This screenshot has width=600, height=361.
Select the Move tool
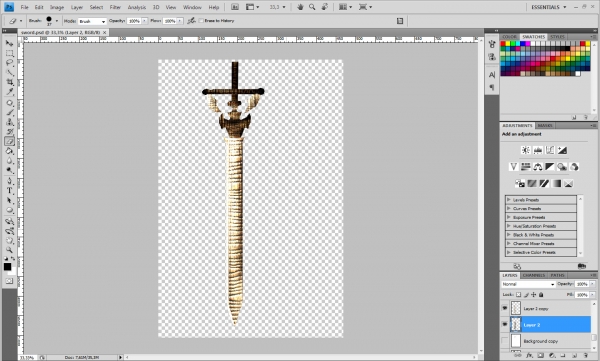(10, 43)
